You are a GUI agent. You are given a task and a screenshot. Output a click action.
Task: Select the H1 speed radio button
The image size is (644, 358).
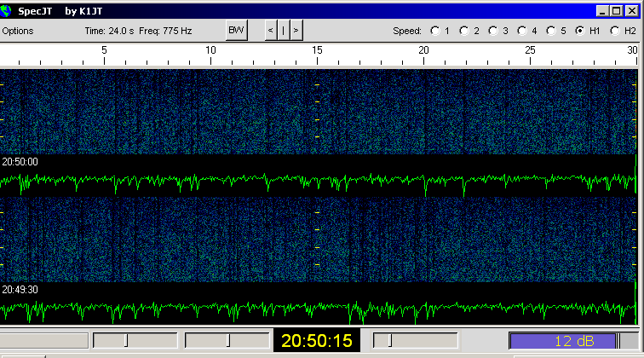(579, 31)
